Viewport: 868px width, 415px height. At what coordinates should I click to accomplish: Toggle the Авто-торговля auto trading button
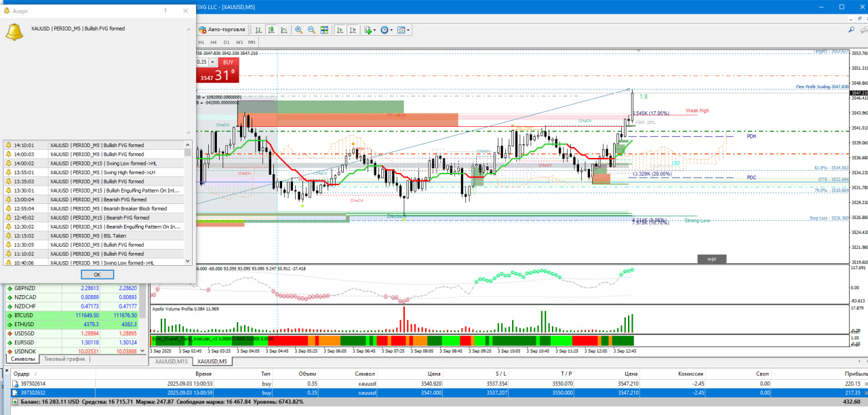pos(222,30)
